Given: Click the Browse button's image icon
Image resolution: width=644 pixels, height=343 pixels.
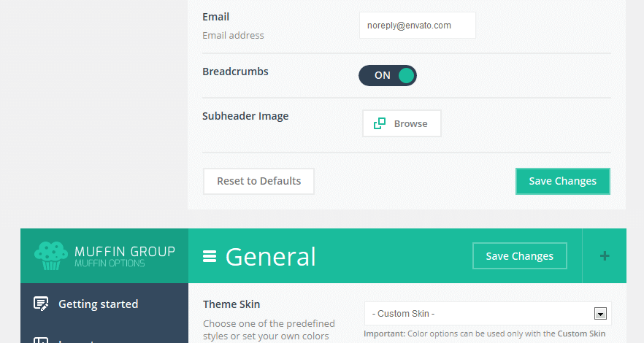Looking at the screenshot, I should pyautogui.click(x=380, y=123).
